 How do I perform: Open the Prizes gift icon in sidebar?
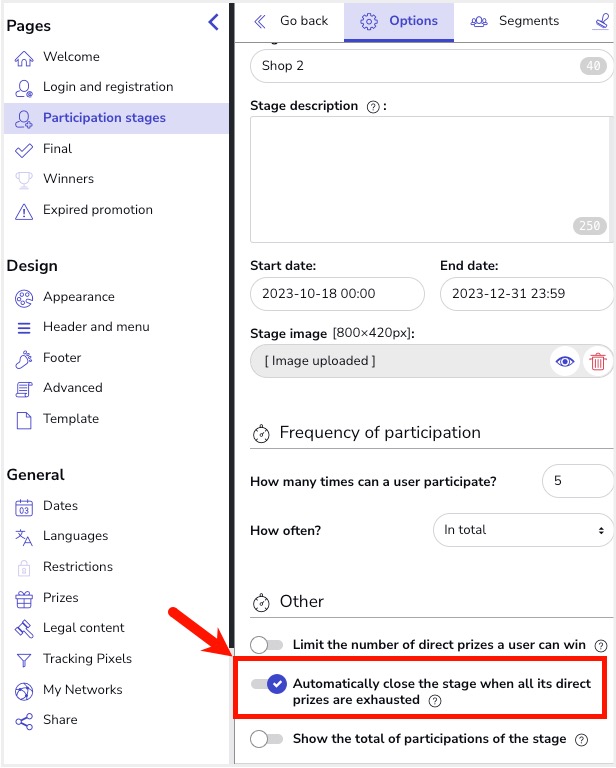[24, 598]
